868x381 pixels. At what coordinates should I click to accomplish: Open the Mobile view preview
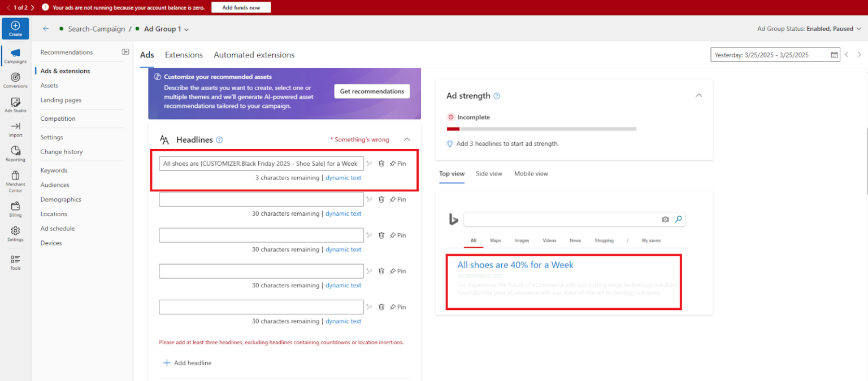click(x=531, y=173)
